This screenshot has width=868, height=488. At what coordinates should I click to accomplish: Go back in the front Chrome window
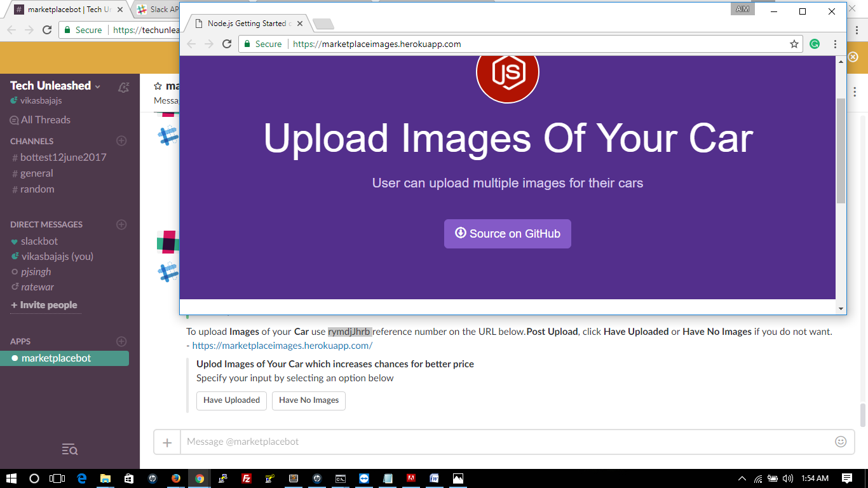click(191, 44)
